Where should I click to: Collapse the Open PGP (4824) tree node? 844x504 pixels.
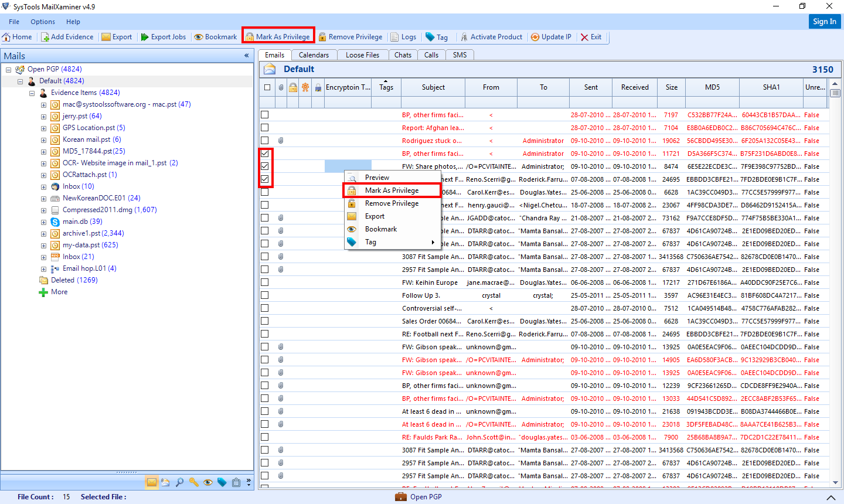[8, 69]
